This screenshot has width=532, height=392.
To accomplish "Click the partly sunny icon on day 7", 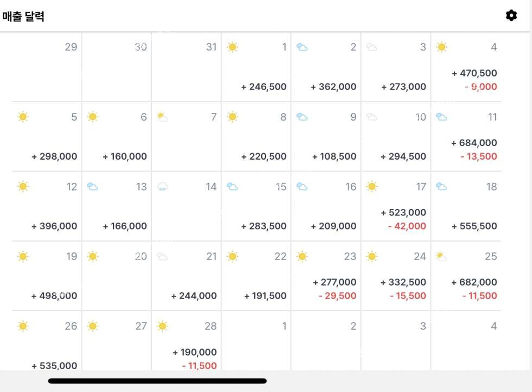I will (x=162, y=117).
